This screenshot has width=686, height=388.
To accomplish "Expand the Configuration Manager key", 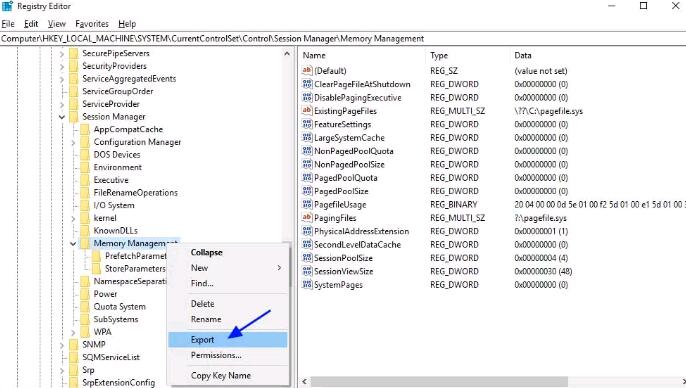I will click(x=73, y=142).
